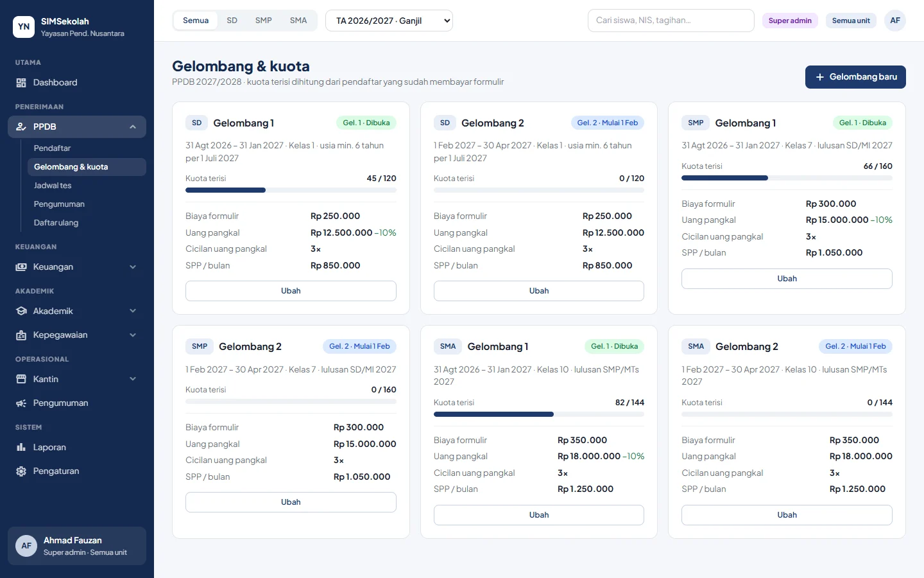924x578 pixels.
Task: Click the Pengumuman megaphone icon
Action: (x=21, y=403)
